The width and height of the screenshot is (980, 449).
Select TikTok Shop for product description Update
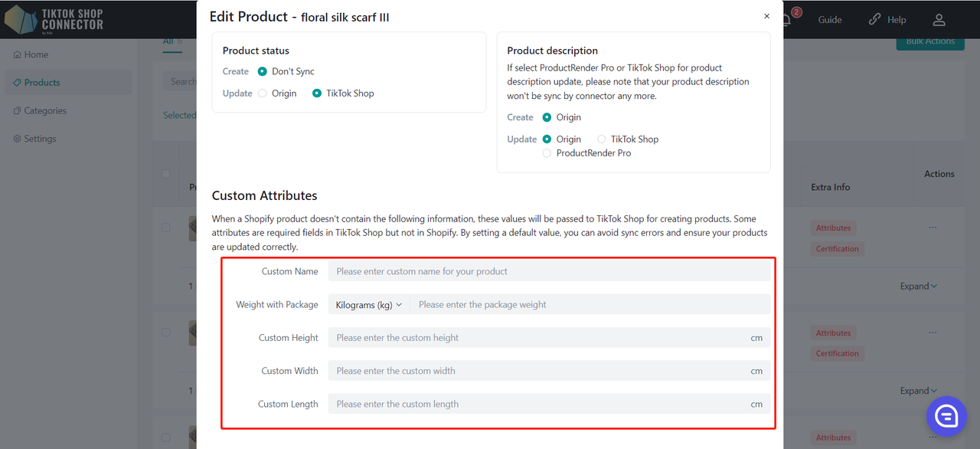point(602,139)
